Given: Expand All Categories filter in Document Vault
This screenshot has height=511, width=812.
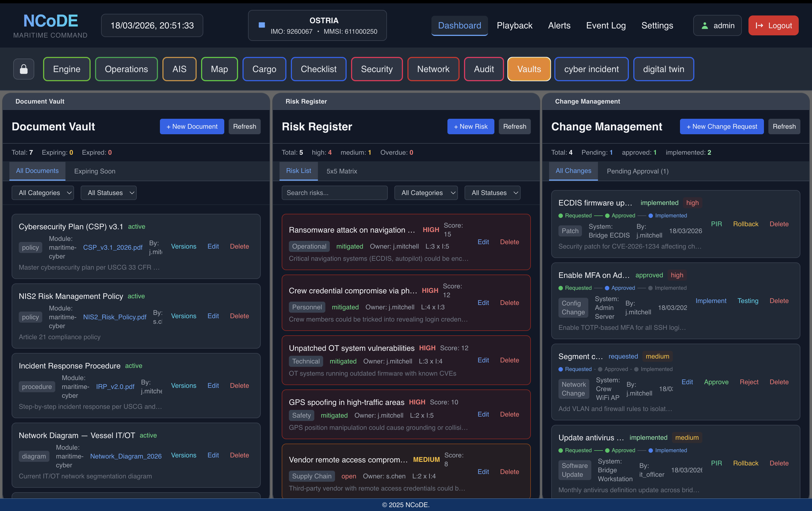Looking at the screenshot, I should 43,193.
